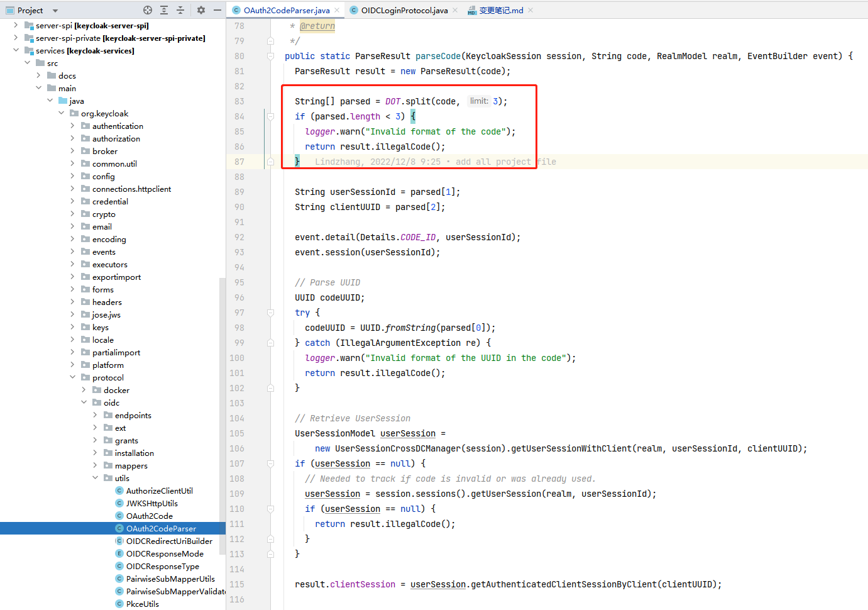
Task: Open Project panel settings gear
Action: (x=201, y=10)
